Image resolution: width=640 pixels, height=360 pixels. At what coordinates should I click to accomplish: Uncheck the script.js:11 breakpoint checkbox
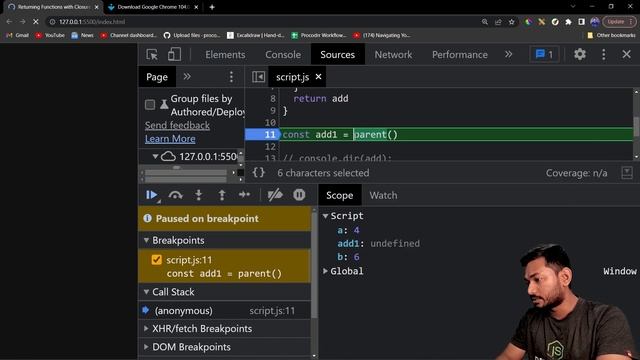coord(156,260)
